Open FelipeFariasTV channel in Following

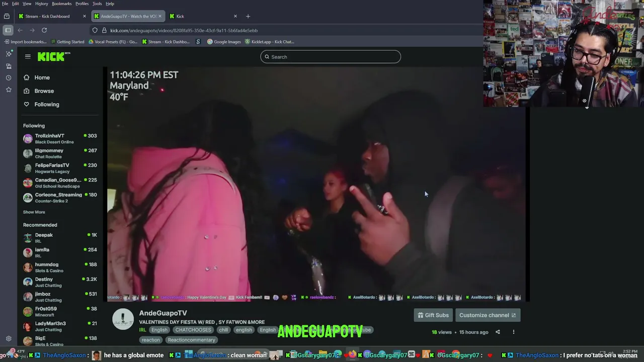tap(60, 168)
